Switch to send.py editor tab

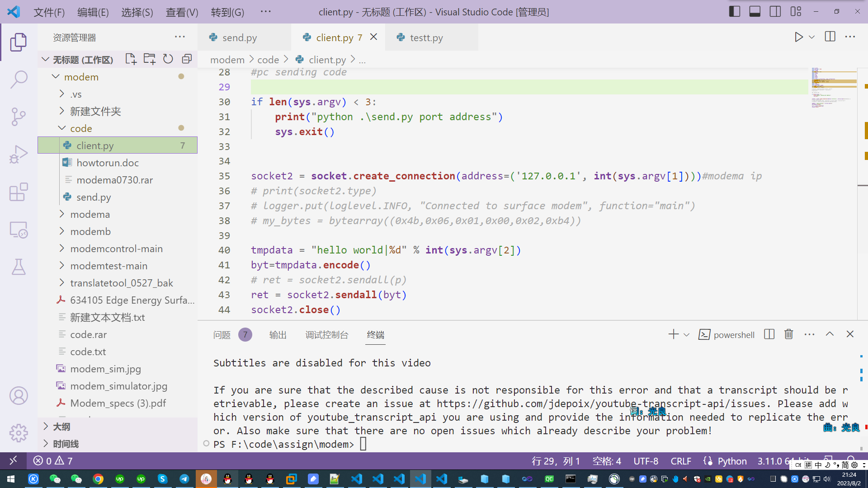239,38
